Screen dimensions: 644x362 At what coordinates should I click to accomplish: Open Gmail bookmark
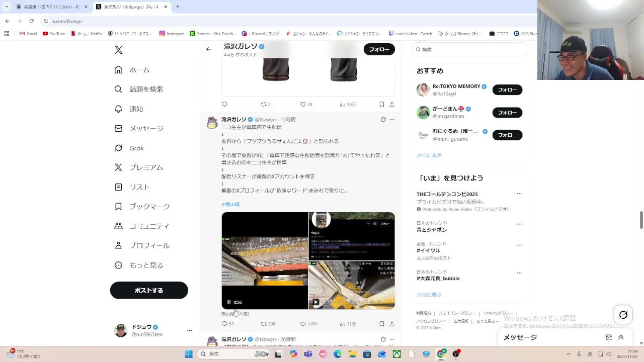coord(28,34)
